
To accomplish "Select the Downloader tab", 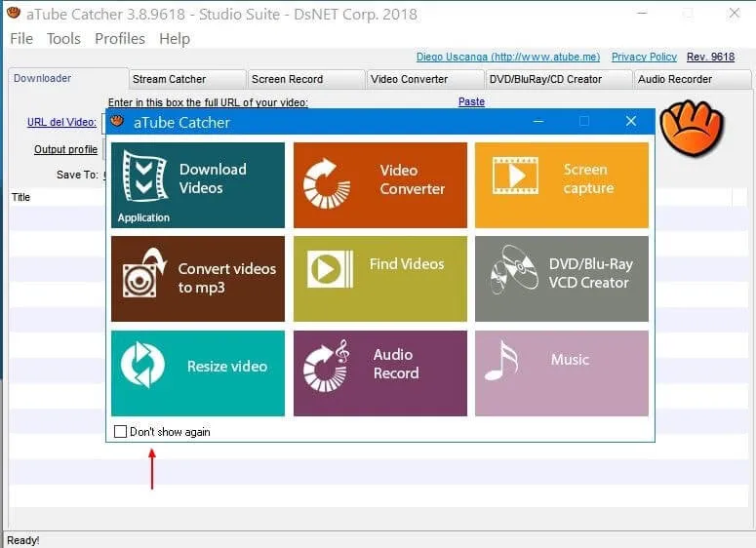I will (x=68, y=78).
